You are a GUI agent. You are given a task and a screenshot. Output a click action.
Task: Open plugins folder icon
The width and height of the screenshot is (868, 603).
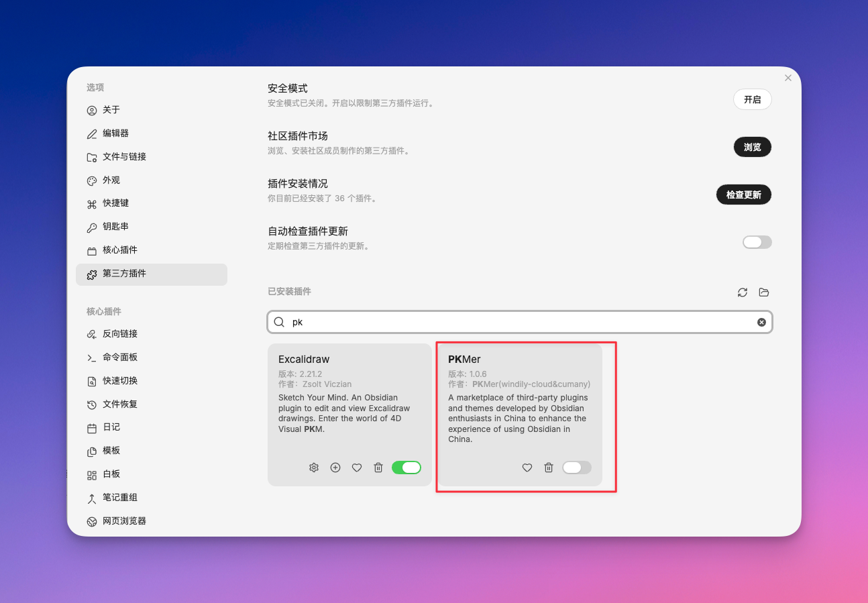(763, 292)
